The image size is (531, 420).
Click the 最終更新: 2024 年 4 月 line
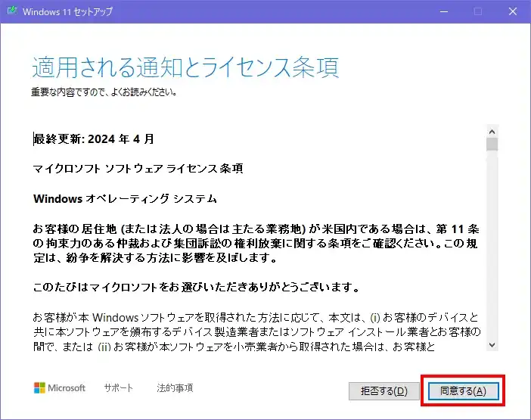pos(95,139)
